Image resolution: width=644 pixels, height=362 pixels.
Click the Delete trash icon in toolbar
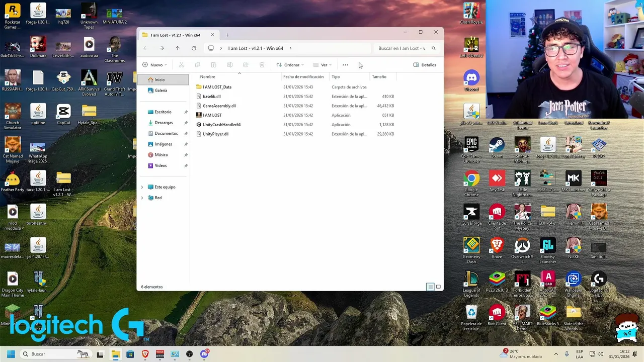click(x=262, y=65)
